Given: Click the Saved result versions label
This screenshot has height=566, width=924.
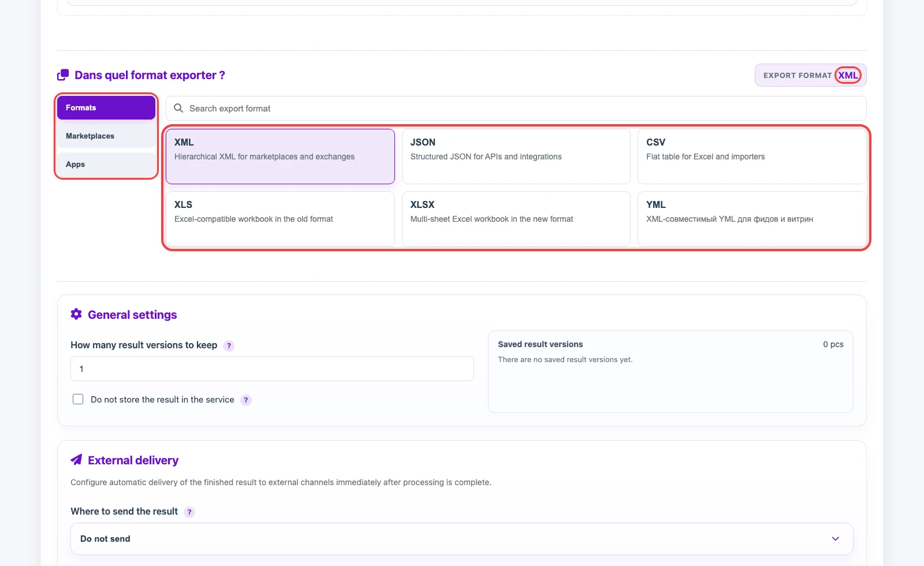Looking at the screenshot, I should point(540,344).
